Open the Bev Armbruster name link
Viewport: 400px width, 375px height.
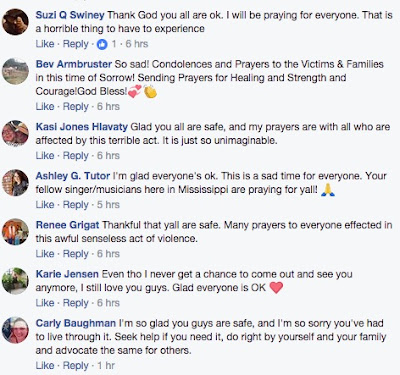click(74, 64)
